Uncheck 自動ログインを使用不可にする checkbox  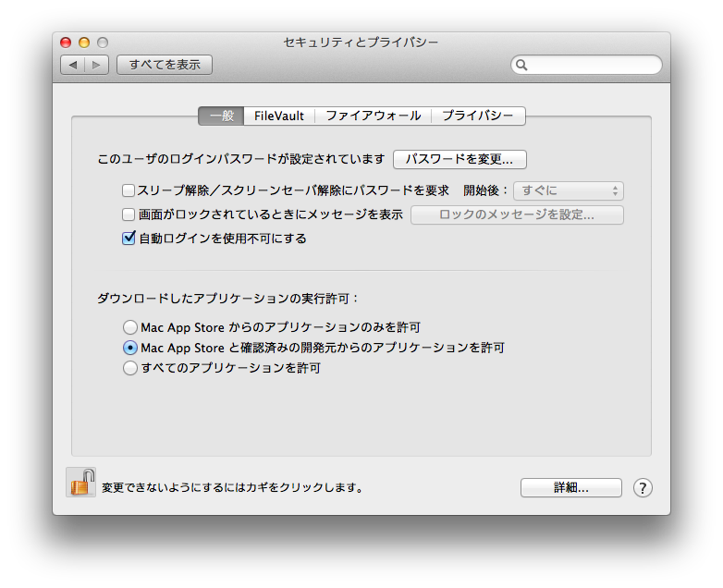(x=129, y=238)
